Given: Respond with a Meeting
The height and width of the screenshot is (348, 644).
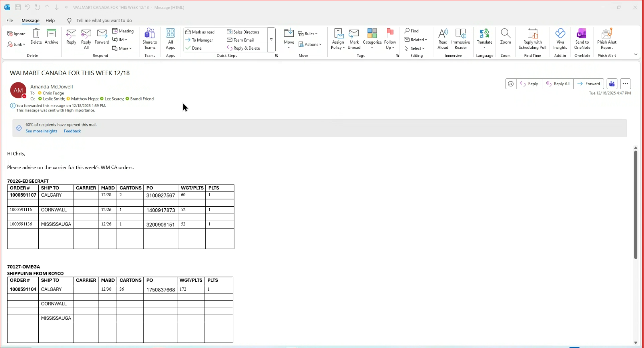Looking at the screenshot, I should 123,31.
